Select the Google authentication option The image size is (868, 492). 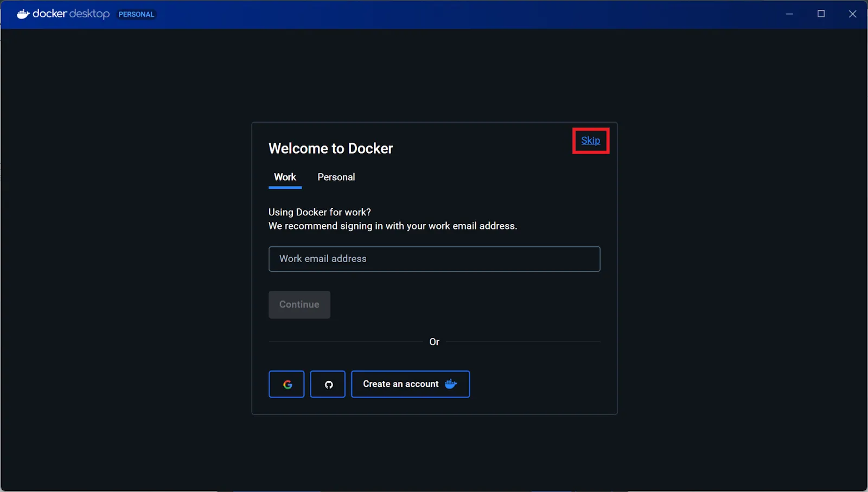pos(286,384)
